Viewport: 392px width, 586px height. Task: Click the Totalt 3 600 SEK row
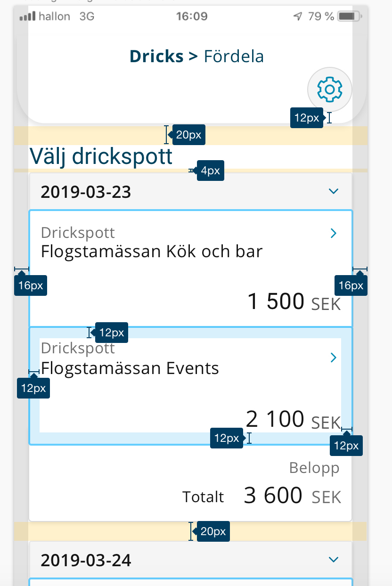tap(261, 496)
